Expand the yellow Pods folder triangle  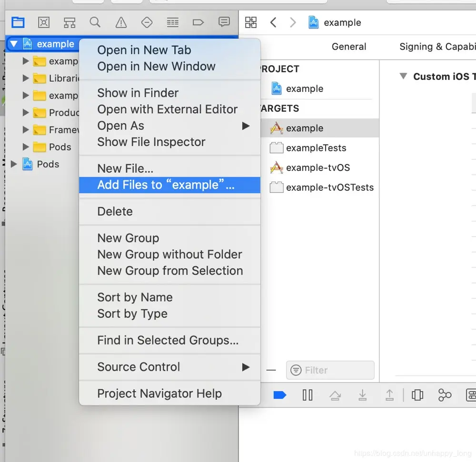(26, 147)
